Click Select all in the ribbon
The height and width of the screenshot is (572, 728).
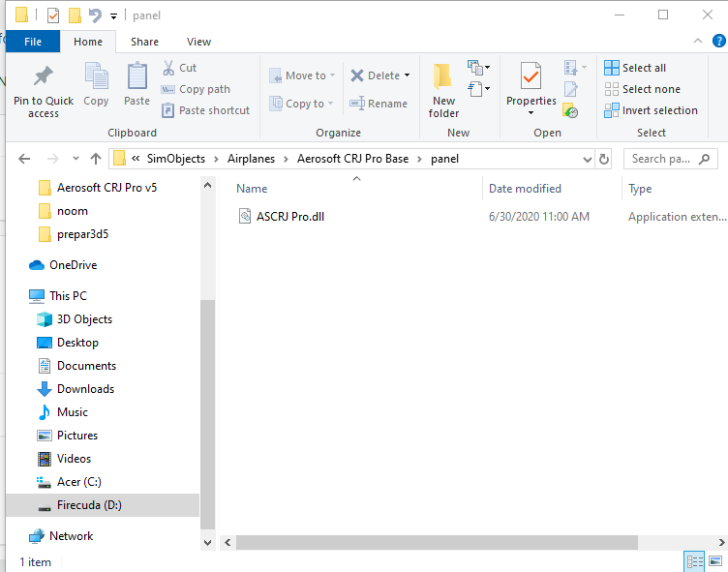click(x=635, y=68)
